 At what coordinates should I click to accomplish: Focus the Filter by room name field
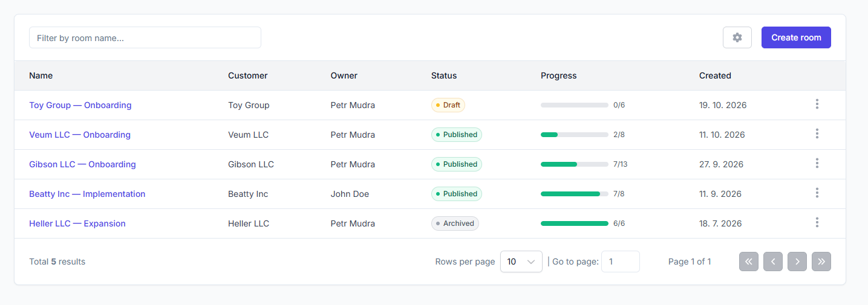145,37
